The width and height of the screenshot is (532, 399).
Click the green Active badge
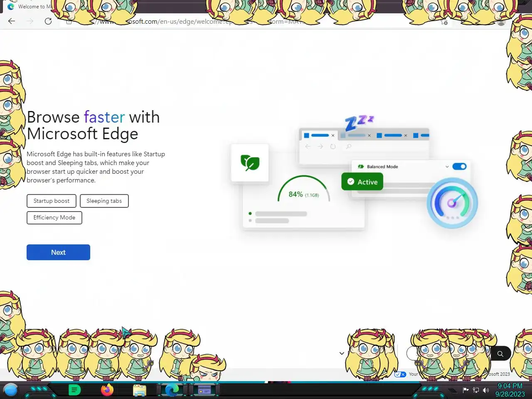(362, 182)
